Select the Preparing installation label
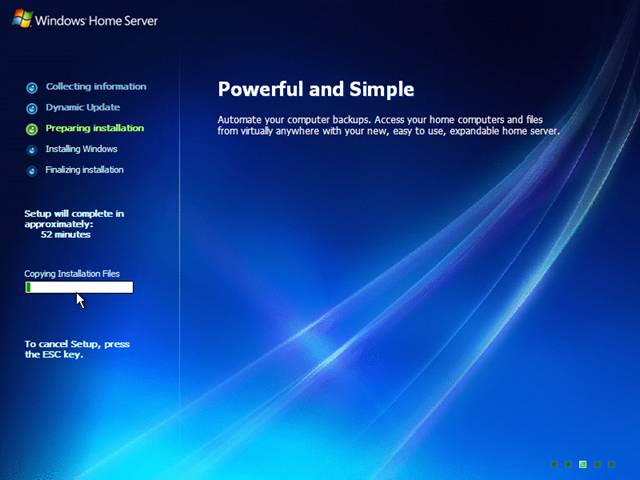Image resolution: width=640 pixels, height=480 pixels. 95,128
